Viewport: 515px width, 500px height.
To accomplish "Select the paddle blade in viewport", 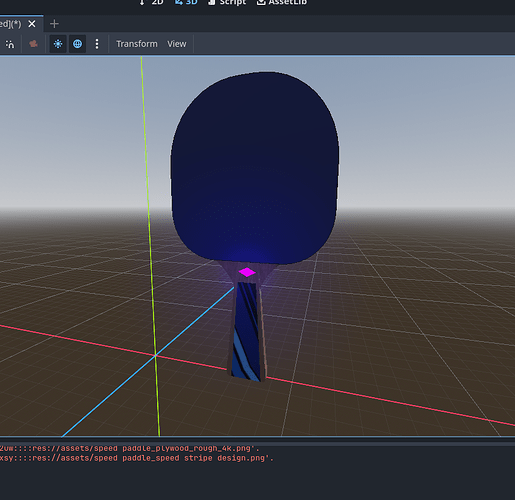I will tap(255, 167).
